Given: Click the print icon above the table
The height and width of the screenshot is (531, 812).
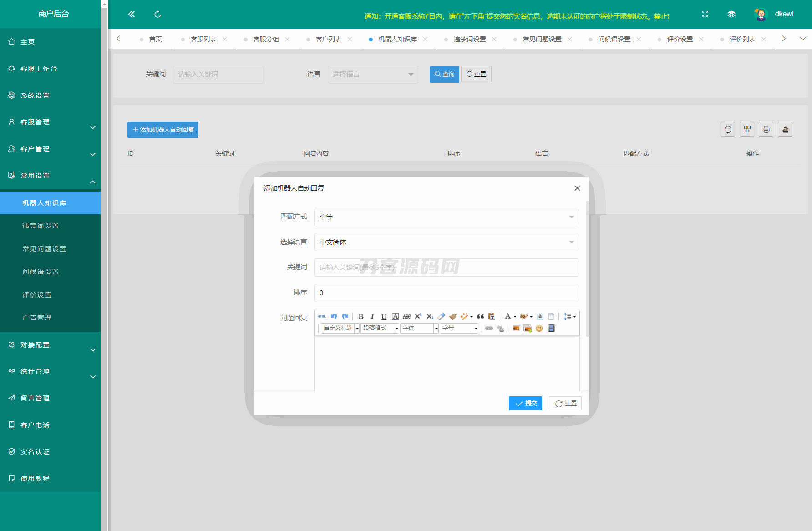Looking at the screenshot, I should coord(766,130).
